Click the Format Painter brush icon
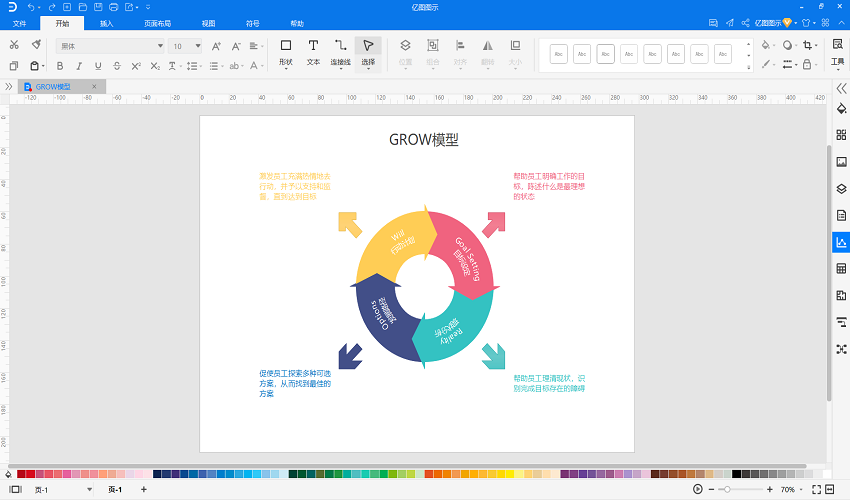 point(36,45)
